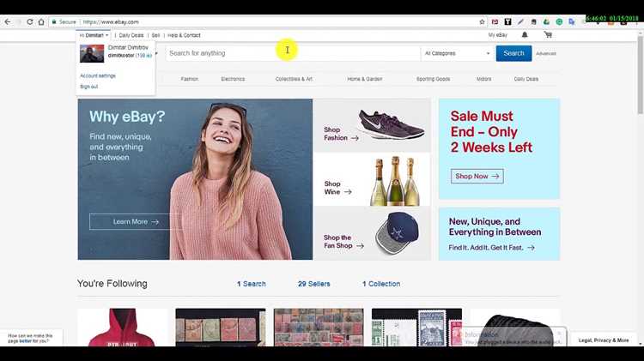
Task: Open the Motors category tab
Action: (483, 79)
